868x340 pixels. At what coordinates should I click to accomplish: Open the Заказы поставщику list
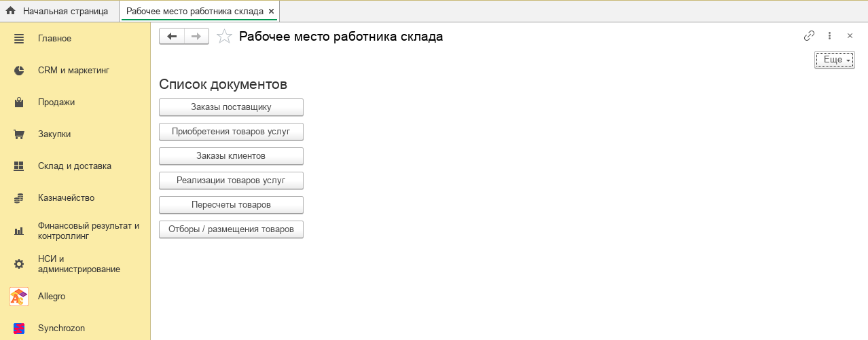[231, 107]
